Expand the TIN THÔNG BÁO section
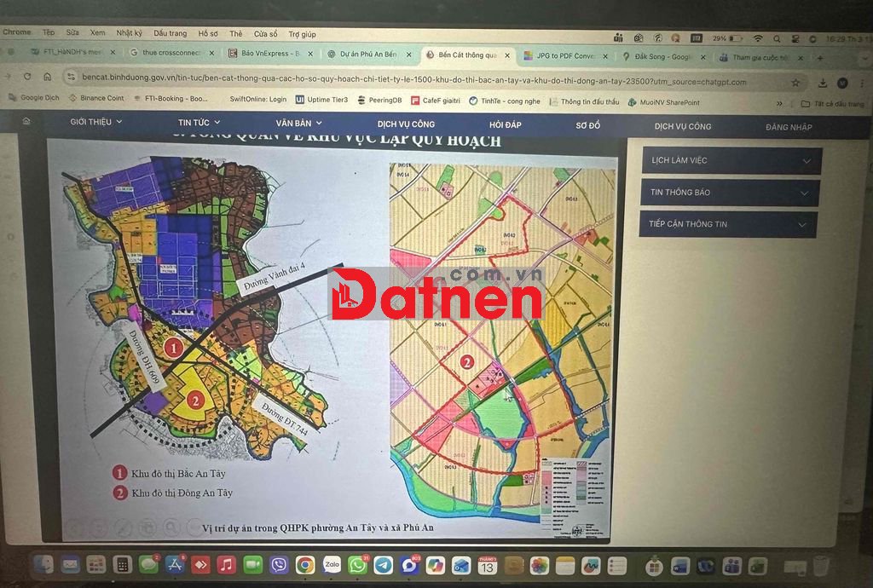This screenshot has width=873, height=588. click(x=730, y=193)
